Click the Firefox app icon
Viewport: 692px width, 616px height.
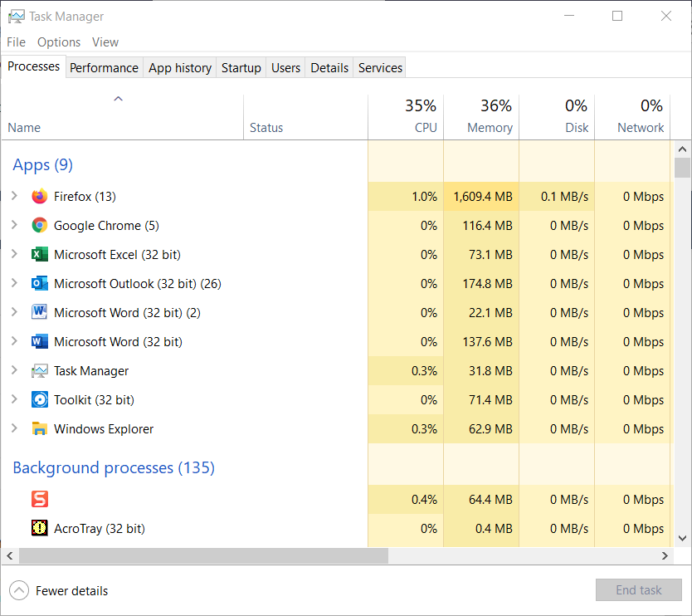40,196
